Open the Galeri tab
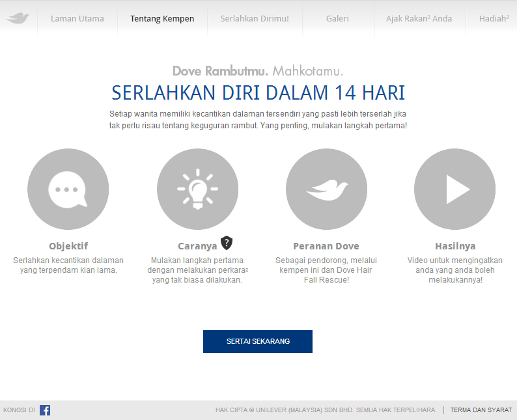The height and width of the screenshot is (420, 517). tap(337, 19)
